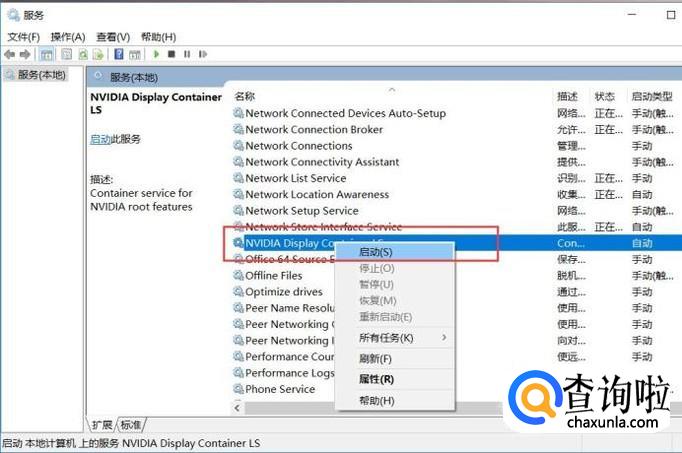Select Network Store Interface Service row
This screenshot has height=453, width=682.
coord(323,226)
